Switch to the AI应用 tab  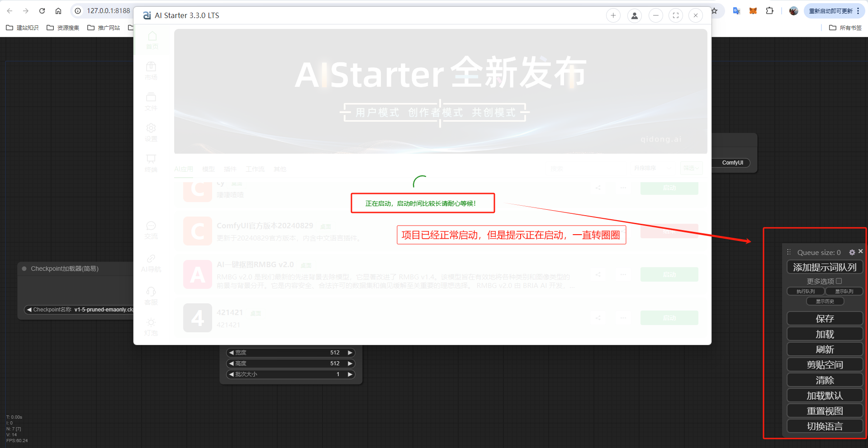tap(184, 169)
